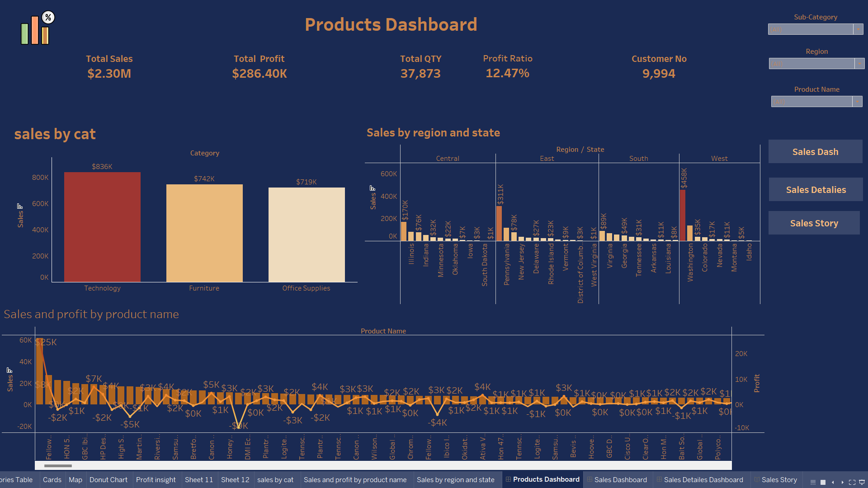
Task: Click the Sales Detailes navigation button
Action: pyautogui.click(x=816, y=190)
